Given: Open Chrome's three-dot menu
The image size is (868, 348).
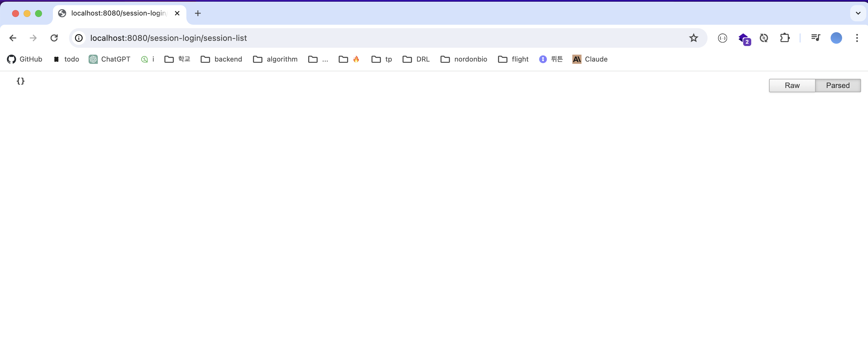Looking at the screenshot, I should coord(856,38).
